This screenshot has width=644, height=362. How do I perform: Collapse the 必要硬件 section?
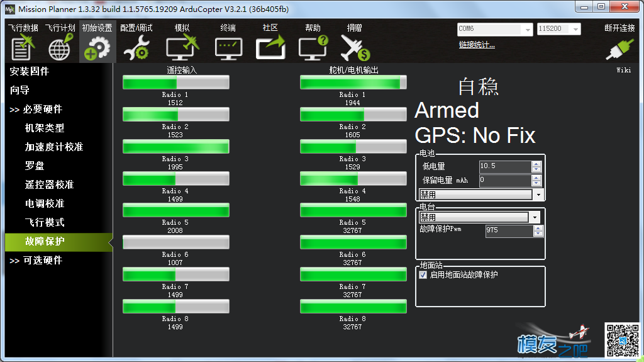[36, 110]
